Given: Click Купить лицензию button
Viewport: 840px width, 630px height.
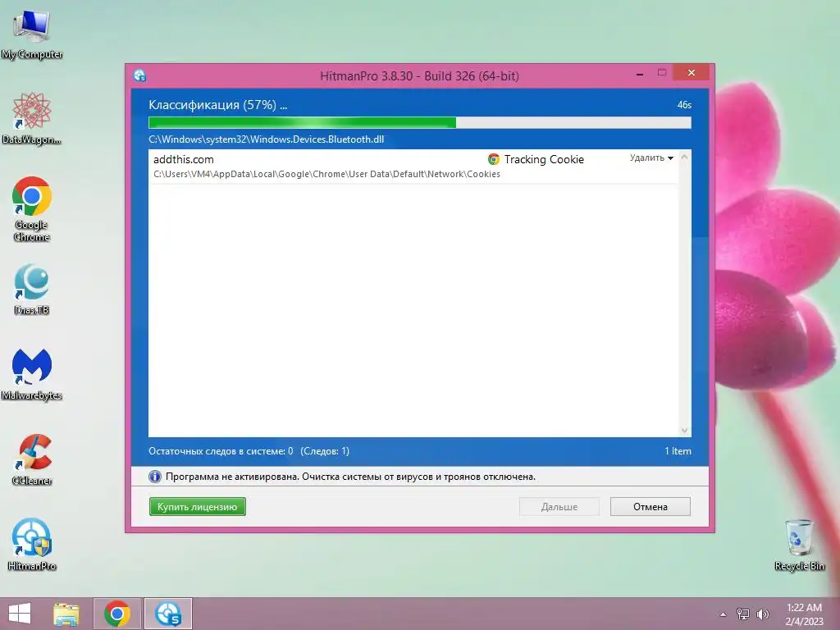Looking at the screenshot, I should pos(197,507).
